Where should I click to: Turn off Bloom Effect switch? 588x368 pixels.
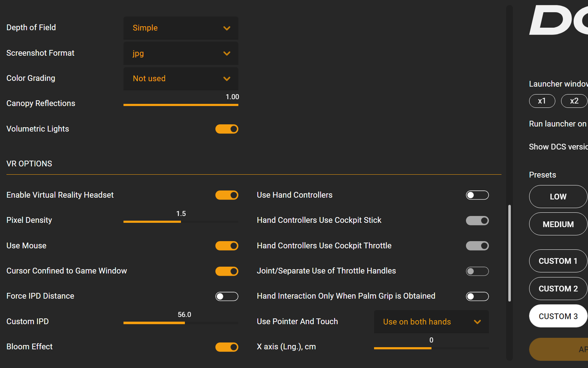coord(227,347)
